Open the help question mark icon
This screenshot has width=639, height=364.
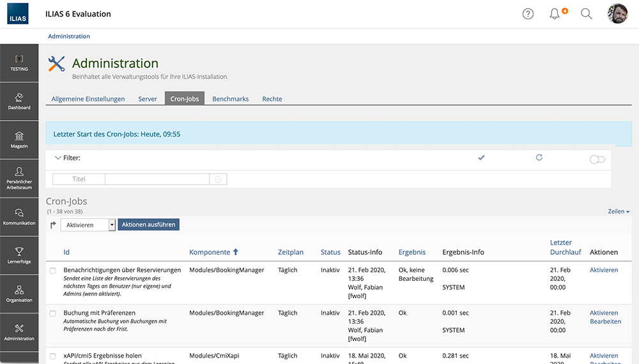pyautogui.click(x=528, y=14)
